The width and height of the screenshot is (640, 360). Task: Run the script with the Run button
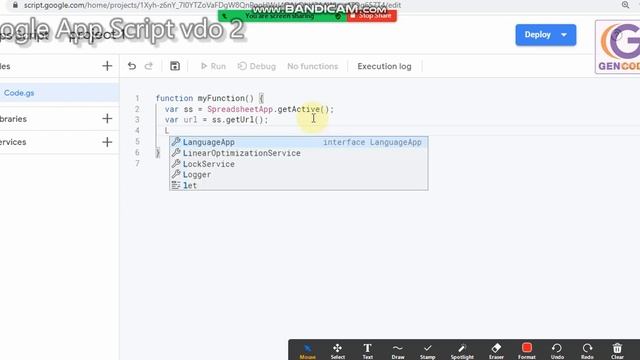[x=213, y=66]
